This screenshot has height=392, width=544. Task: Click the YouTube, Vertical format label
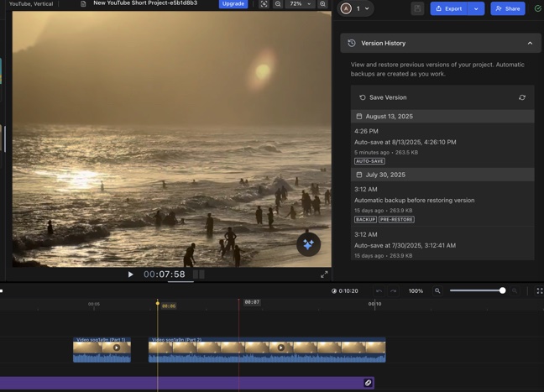tap(31, 4)
